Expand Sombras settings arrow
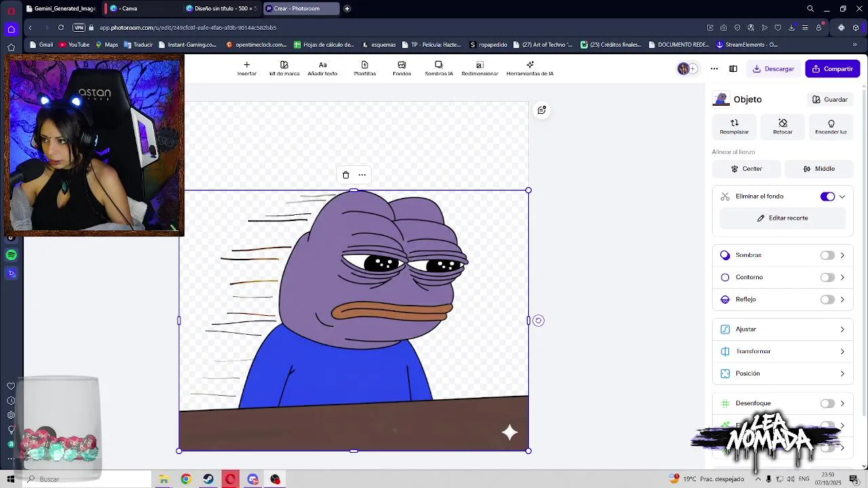Image resolution: width=868 pixels, height=488 pixels. (842, 256)
